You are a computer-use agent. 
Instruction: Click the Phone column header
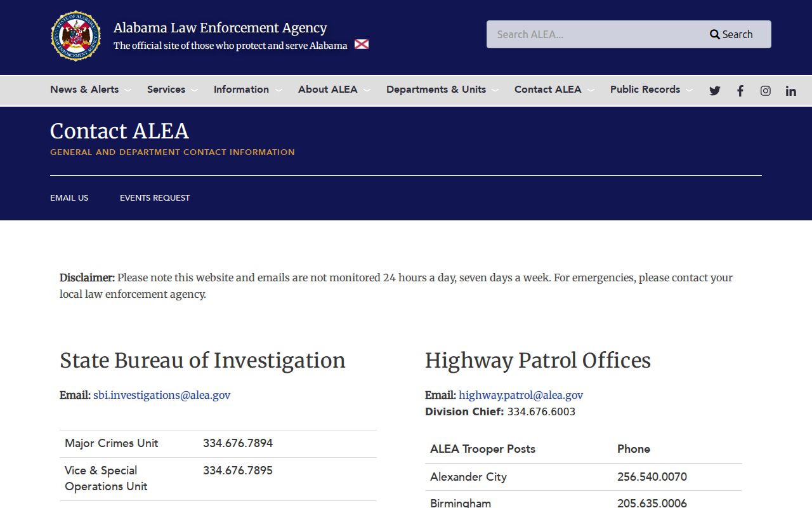pyautogui.click(x=634, y=449)
